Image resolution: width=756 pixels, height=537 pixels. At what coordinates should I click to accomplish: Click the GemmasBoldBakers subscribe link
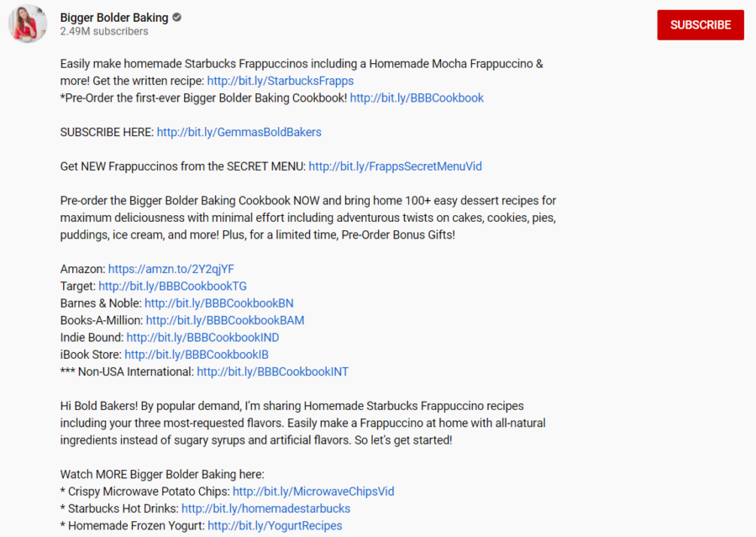click(x=239, y=132)
